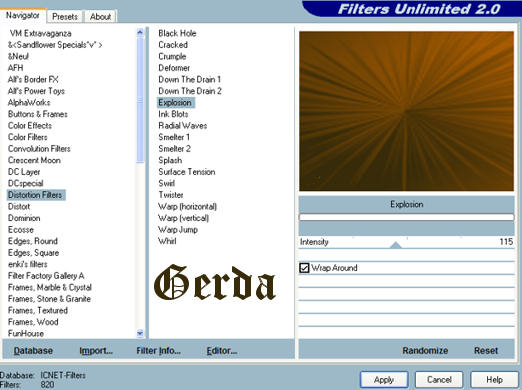
Task: Select the Twister filter
Action: (171, 195)
